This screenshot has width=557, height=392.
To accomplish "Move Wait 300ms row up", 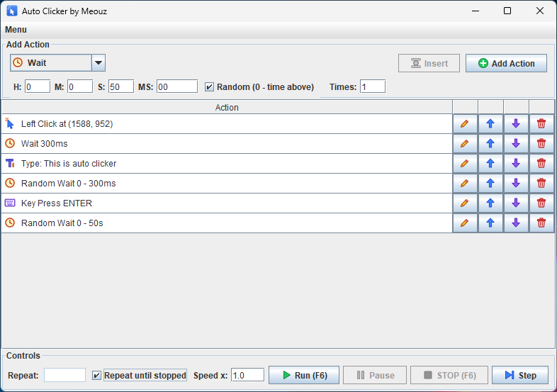I will (x=490, y=144).
